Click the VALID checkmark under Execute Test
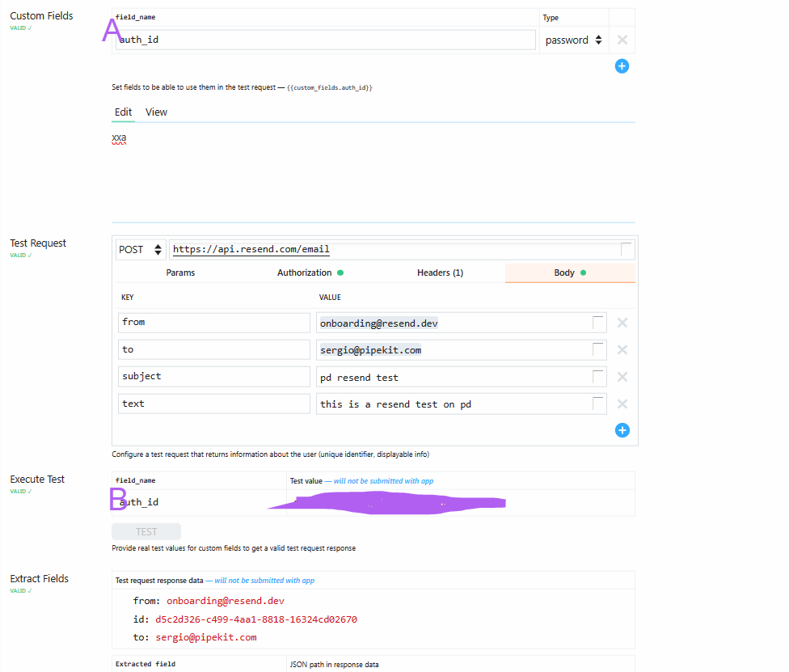The width and height of the screenshot is (789, 672). coord(19,490)
